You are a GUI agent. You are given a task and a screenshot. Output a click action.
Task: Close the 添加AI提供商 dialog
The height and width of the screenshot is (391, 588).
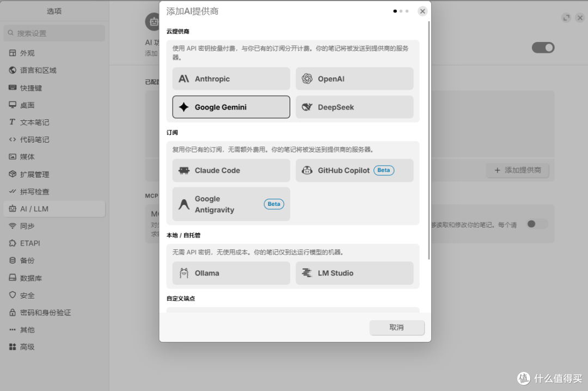coord(422,11)
